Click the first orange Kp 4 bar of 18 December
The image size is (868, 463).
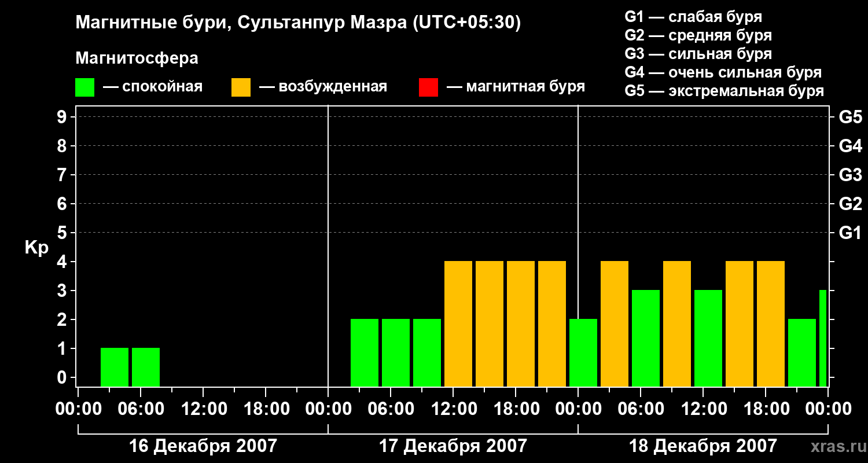pos(615,324)
